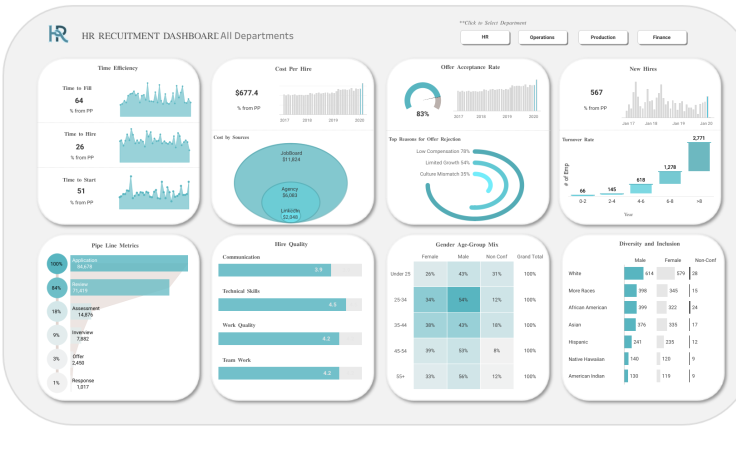The image size is (736, 454).
Task: Click the 3% Offer stage circle
Action: point(57,359)
